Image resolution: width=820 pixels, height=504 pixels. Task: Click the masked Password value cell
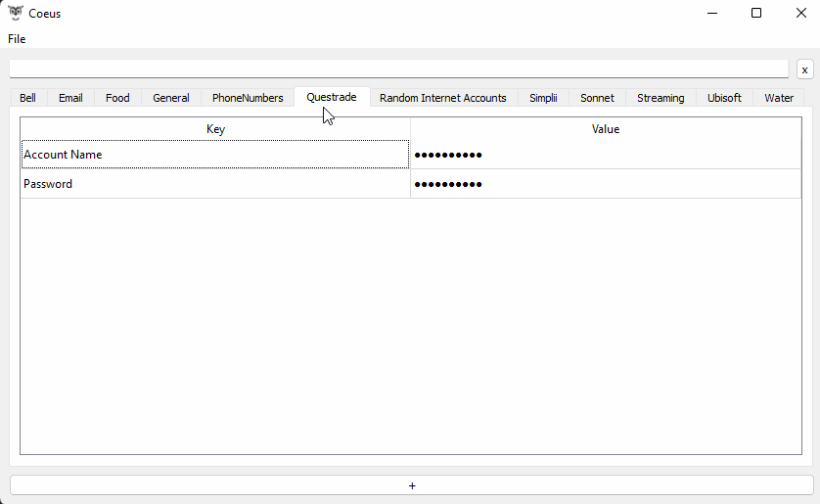[605, 184]
